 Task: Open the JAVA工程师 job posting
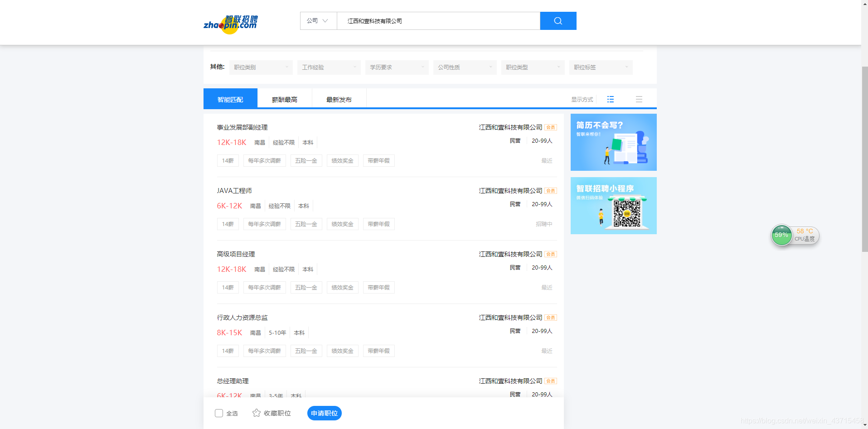[x=234, y=191]
